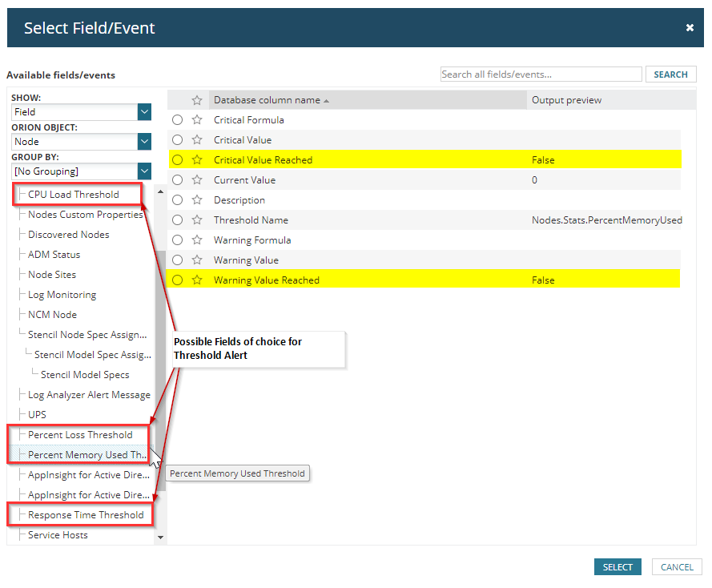
Task: Select CPU Load Threshold in tree
Action: [x=74, y=195]
